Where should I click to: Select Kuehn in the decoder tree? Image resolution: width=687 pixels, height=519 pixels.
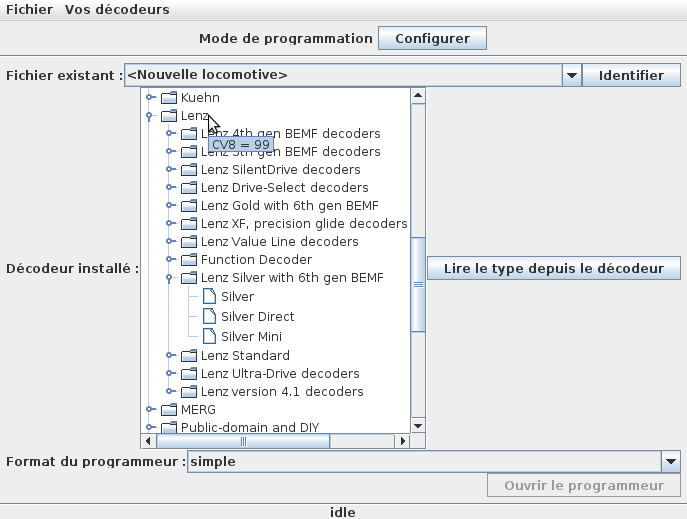[x=200, y=97]
